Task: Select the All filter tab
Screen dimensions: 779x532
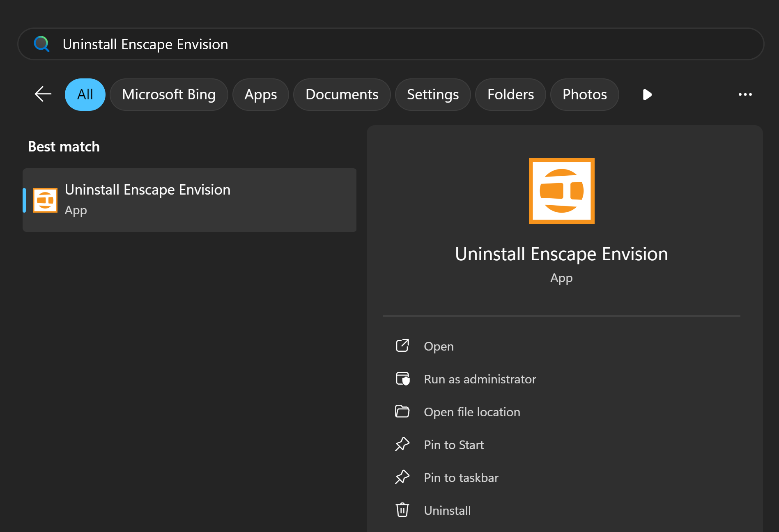Action: pos(85,94)
